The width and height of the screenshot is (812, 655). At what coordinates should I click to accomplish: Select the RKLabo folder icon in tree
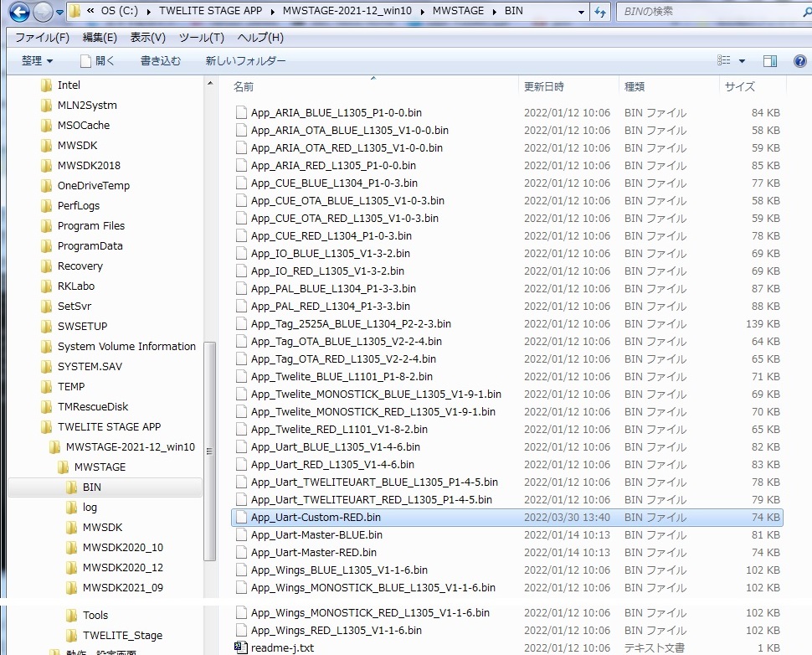click(x=46, y=286)
